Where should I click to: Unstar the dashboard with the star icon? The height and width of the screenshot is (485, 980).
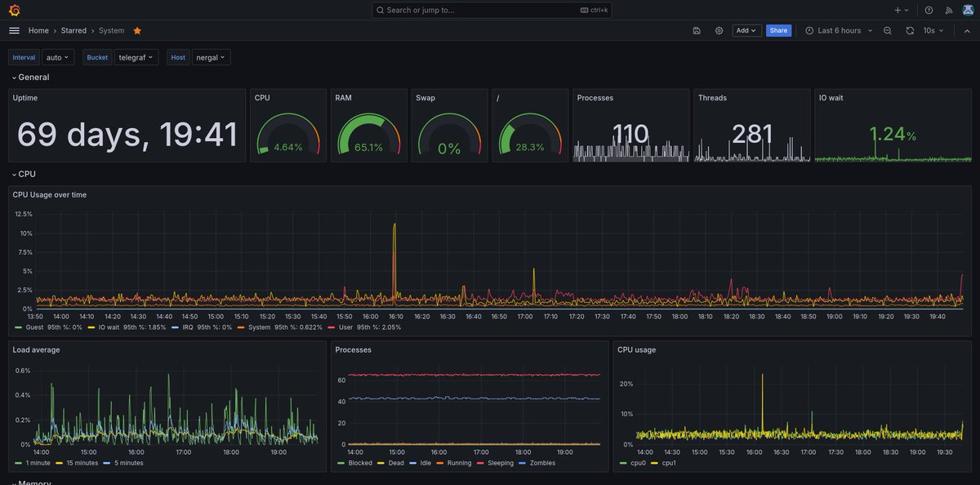tap(137, 30)
